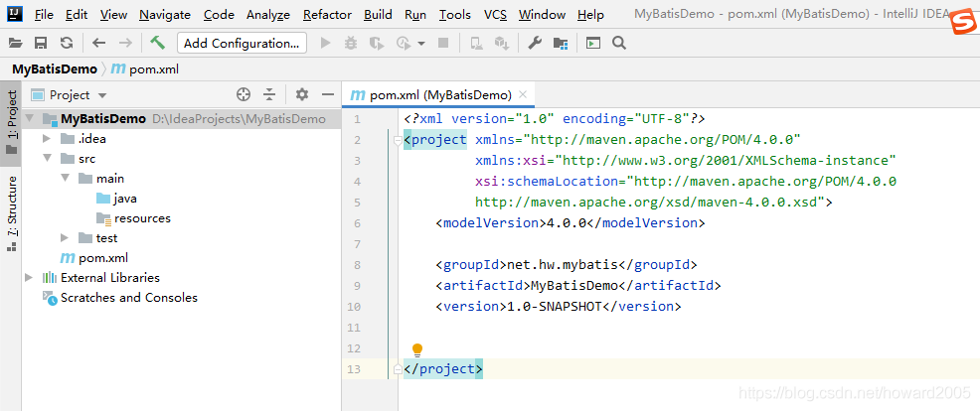
Task: Click the green Run play icon
Action: pos(325,43)
